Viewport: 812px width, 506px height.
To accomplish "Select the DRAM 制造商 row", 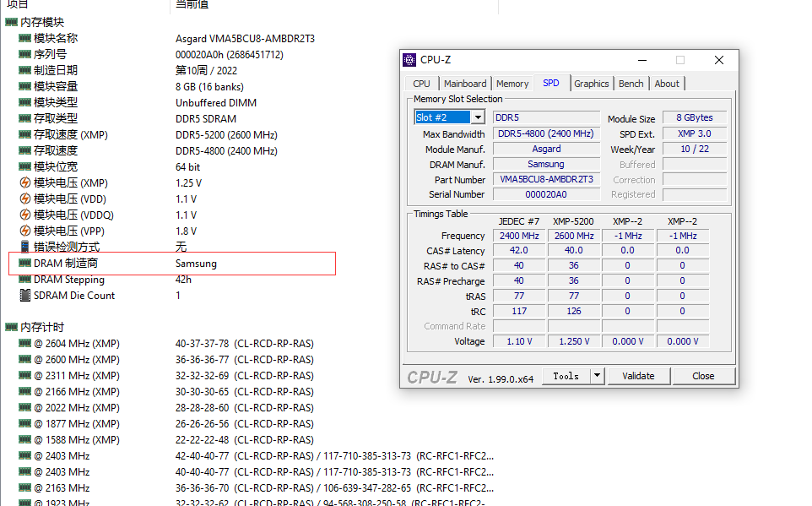I will (x=172, y=264).
